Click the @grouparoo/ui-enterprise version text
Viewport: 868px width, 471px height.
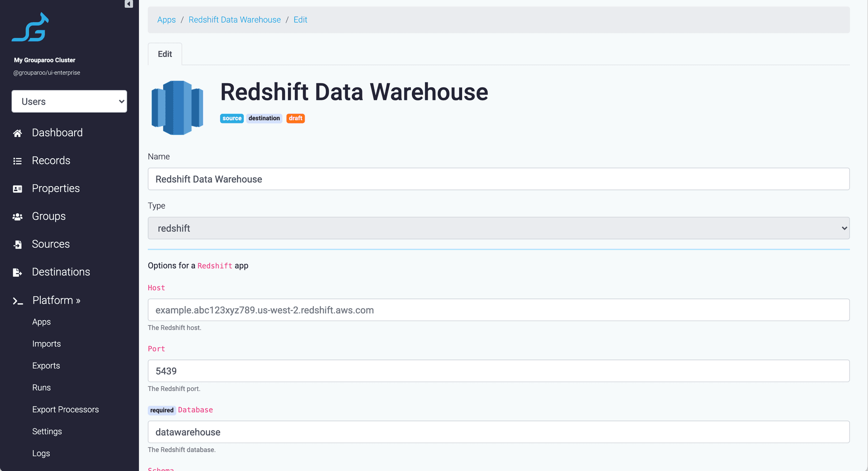47,73
